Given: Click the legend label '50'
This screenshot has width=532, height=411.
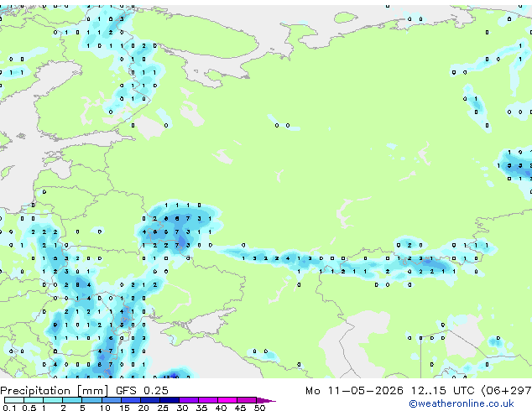Looking at the screenshot, I should tap(259, 408).
